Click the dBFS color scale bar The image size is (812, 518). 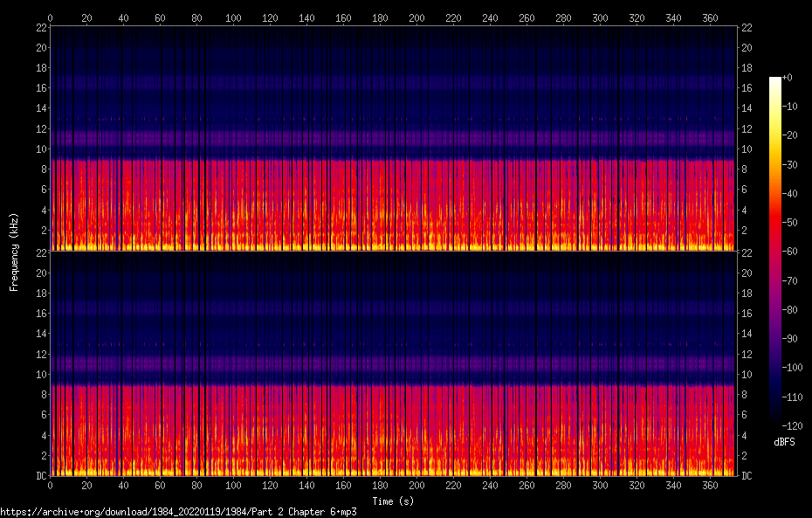point(774,252)
